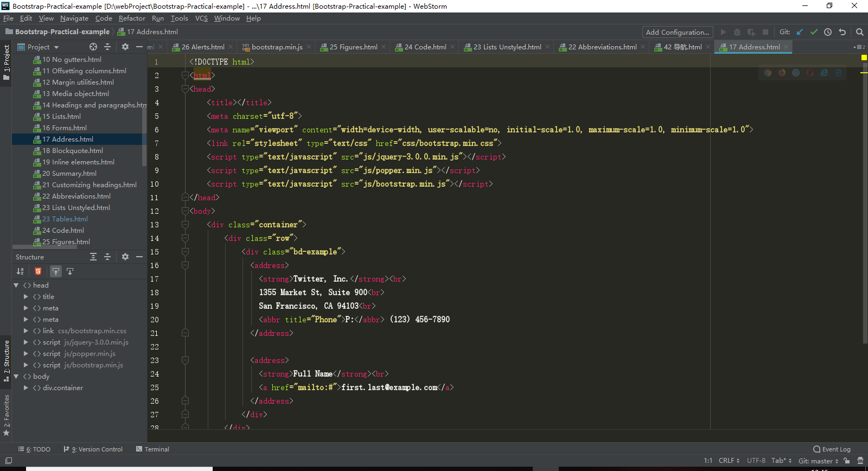
Task: Open Git history clock icon
Action: tap(828, 32)
